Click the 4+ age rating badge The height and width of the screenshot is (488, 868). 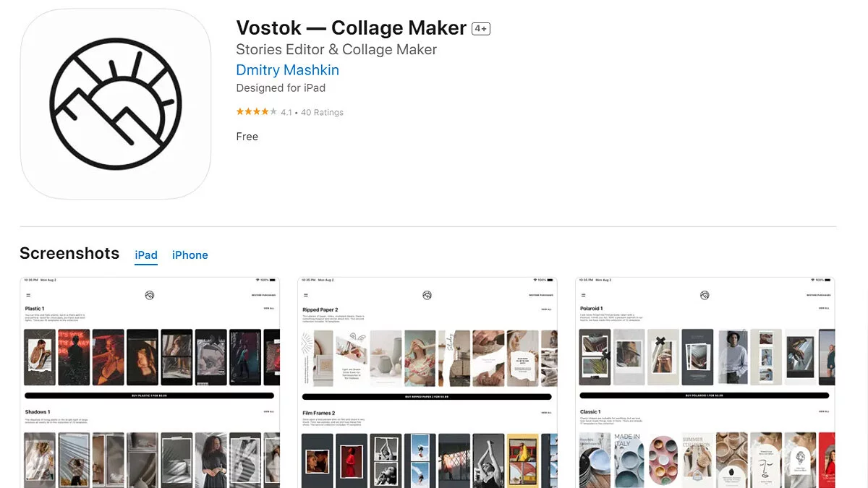pos(481,29)
